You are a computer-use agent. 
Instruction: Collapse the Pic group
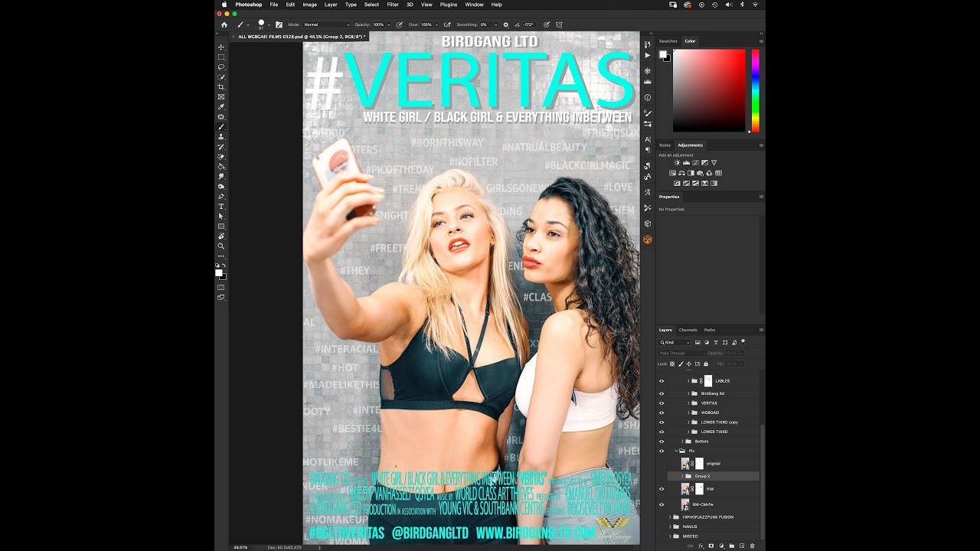(676, 451)
